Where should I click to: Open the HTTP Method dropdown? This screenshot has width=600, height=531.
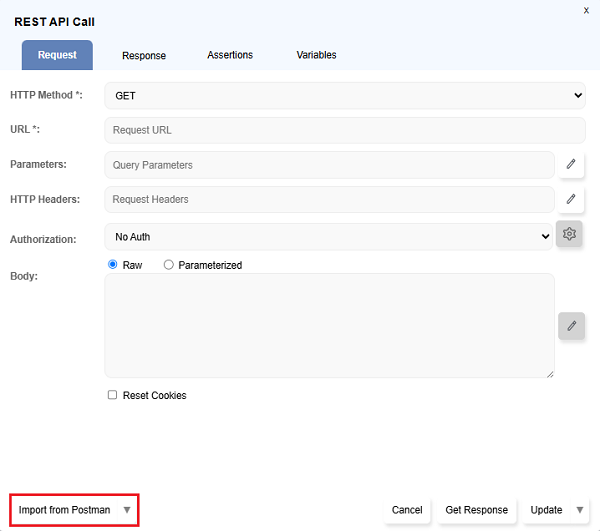[344, 96]
